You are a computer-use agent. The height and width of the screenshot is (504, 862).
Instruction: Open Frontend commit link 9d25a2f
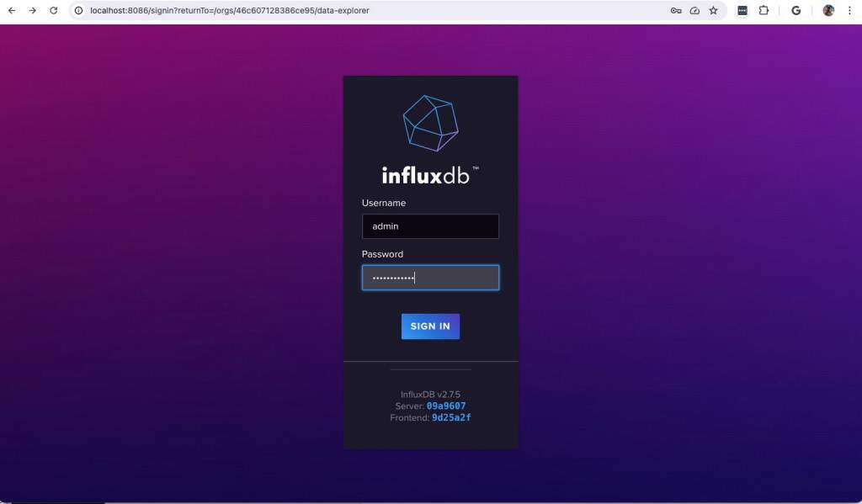(451, 417)
